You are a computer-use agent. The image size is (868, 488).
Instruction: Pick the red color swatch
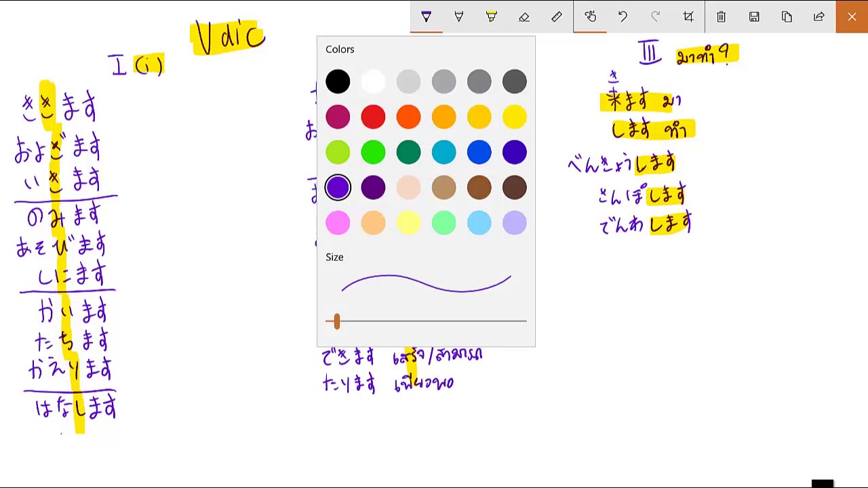tap(373, 117)
